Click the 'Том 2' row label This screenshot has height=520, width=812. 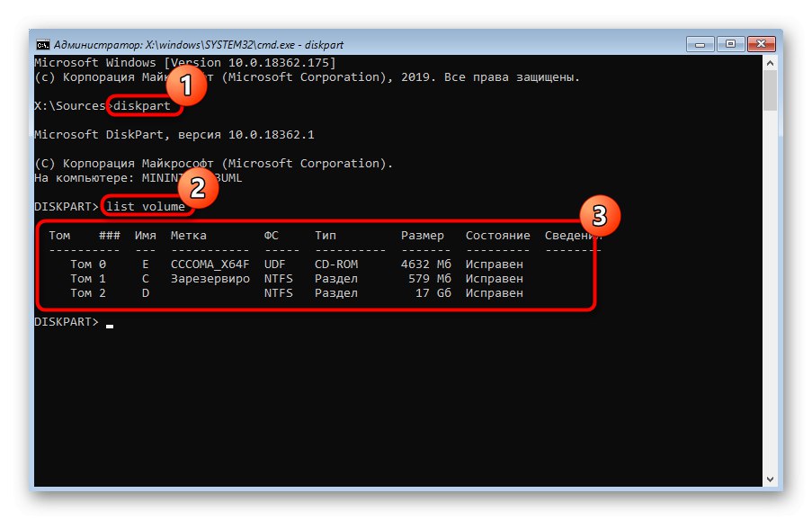point(88,293)
